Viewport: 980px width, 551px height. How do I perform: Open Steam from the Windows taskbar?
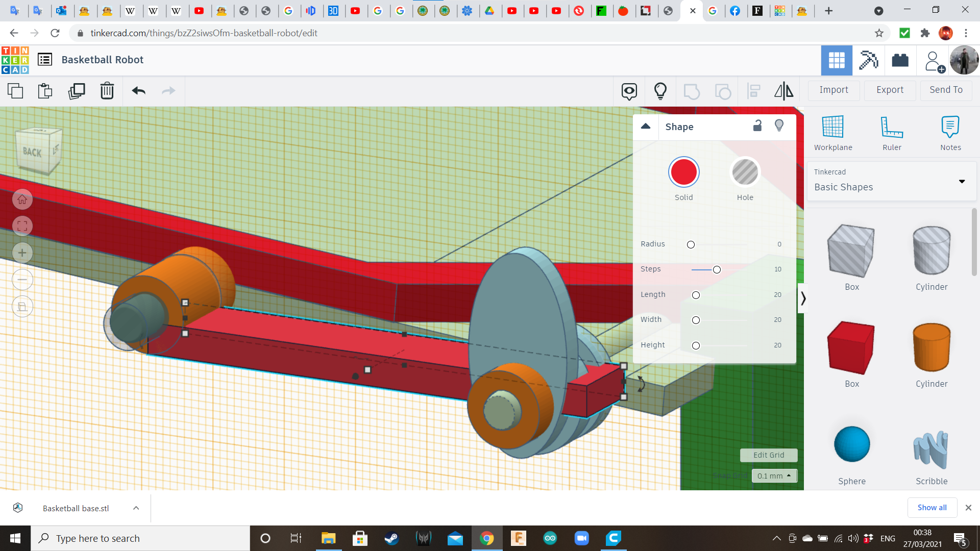click(x=391, y=538)
